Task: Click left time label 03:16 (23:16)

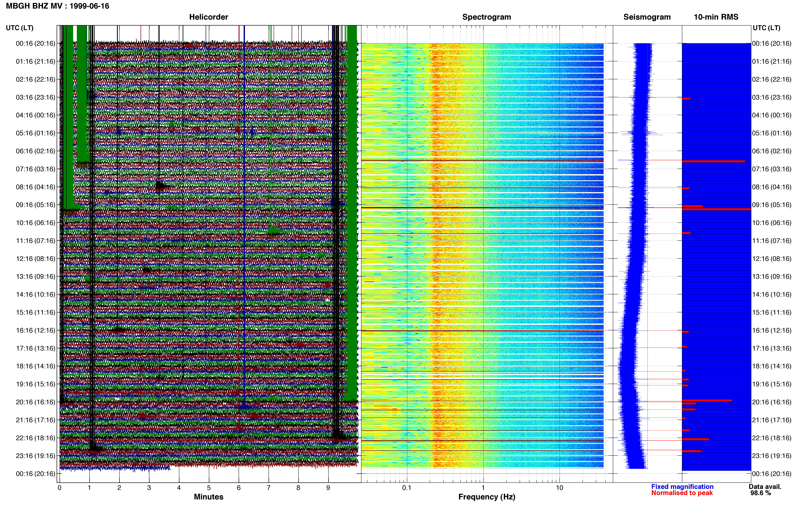Action: point(36,97)
